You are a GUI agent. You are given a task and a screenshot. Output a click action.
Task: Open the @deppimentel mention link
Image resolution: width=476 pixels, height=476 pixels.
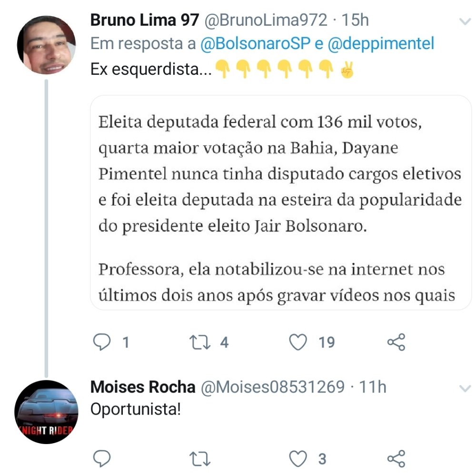[x=381, y=44]
